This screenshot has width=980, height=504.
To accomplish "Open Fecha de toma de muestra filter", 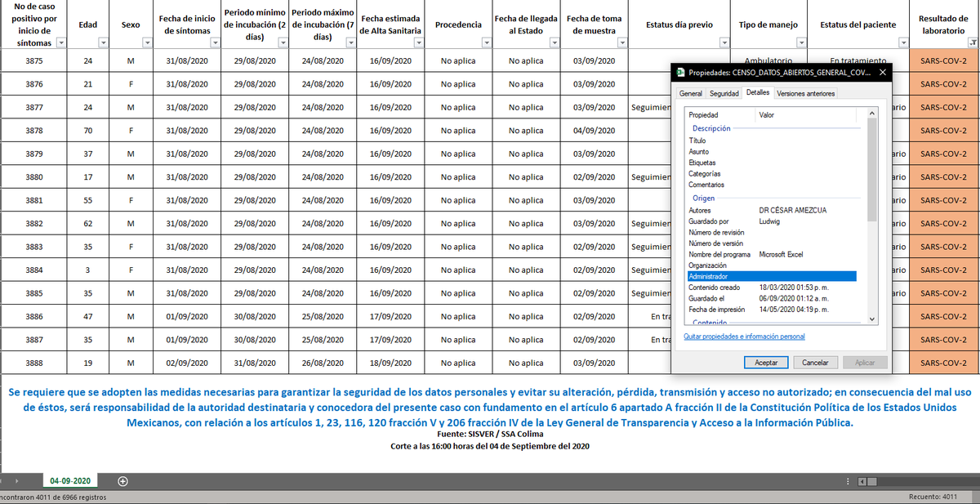I will 621,43.
